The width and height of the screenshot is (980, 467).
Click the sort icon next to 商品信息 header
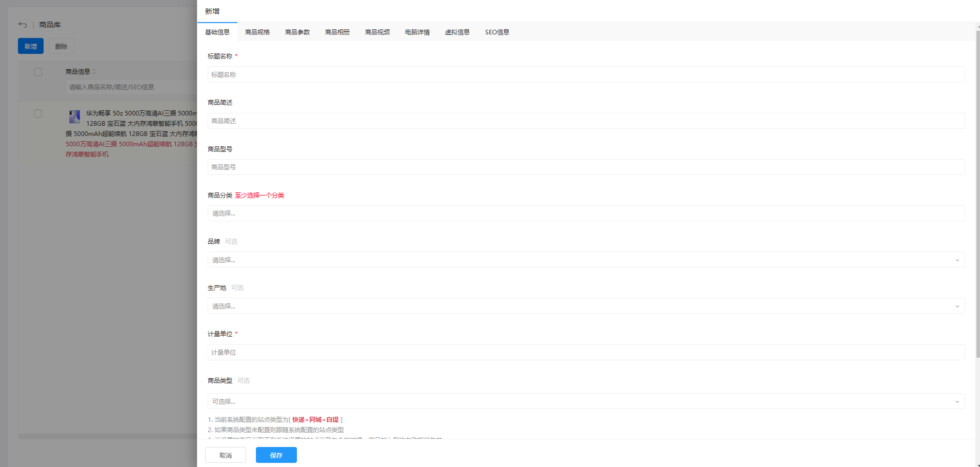94,72
